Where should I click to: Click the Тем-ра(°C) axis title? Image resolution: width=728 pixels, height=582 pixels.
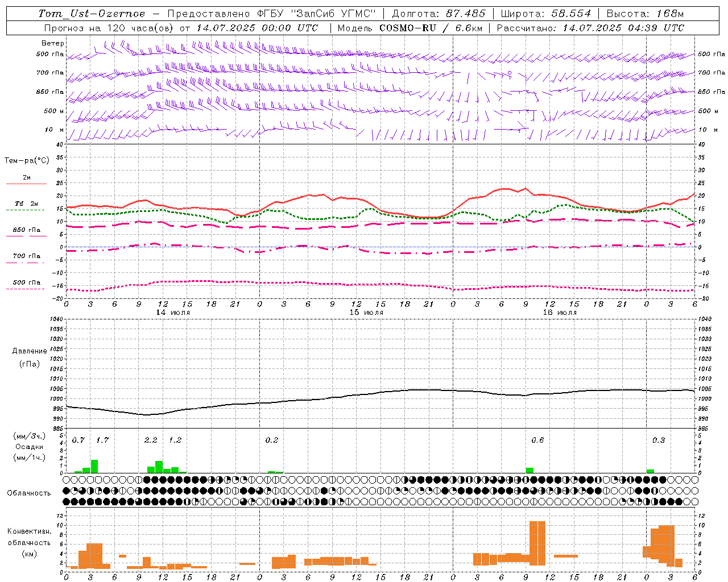[x=27, y=161]
